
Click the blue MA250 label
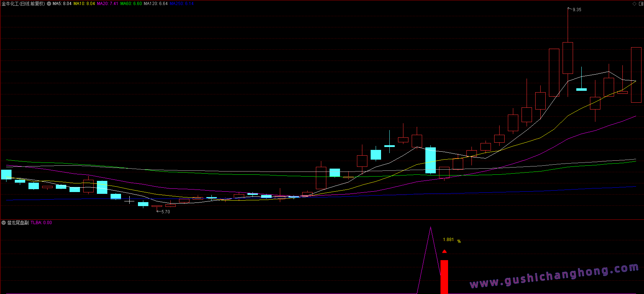[182, 4]
